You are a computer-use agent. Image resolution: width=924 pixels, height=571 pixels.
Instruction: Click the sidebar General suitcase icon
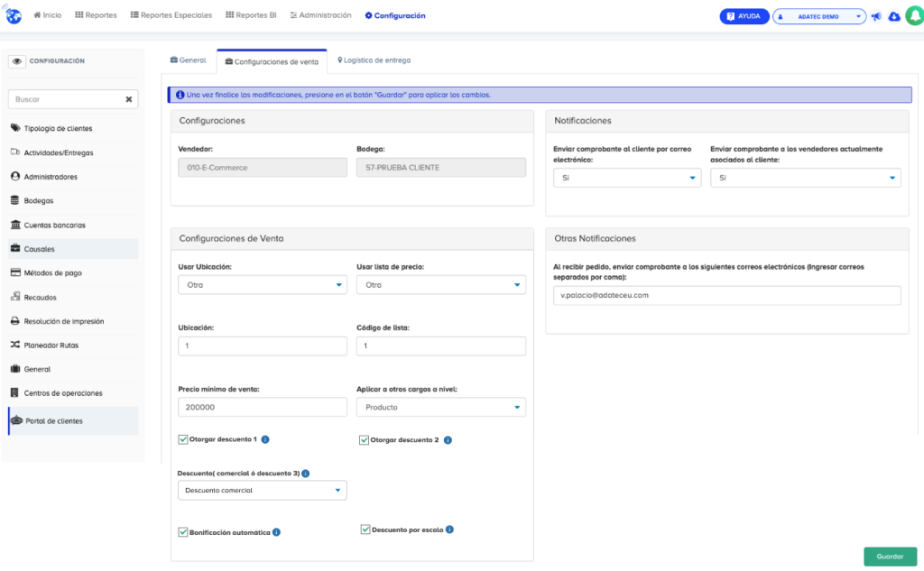pyautogui.click(x=15, y=368)
